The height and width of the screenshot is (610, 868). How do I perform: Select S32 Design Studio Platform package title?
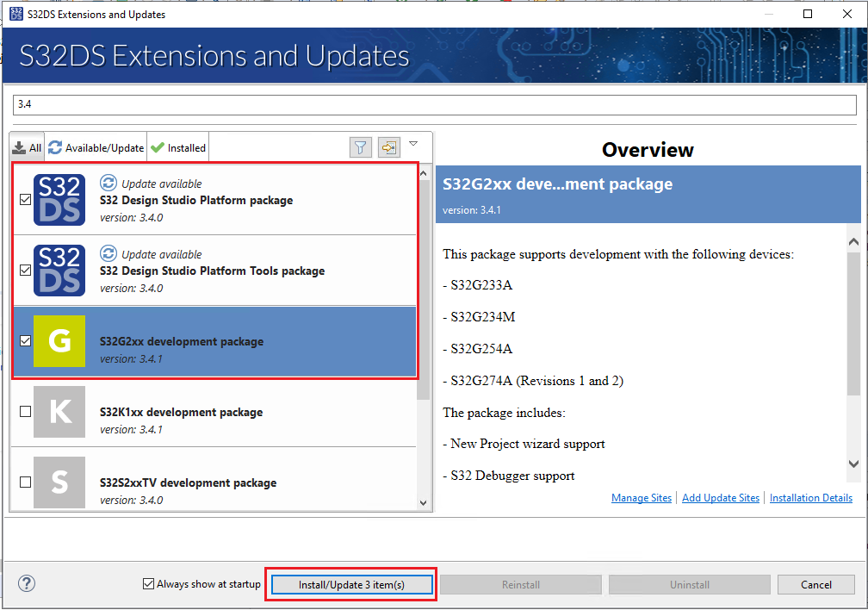pos(196,200)
